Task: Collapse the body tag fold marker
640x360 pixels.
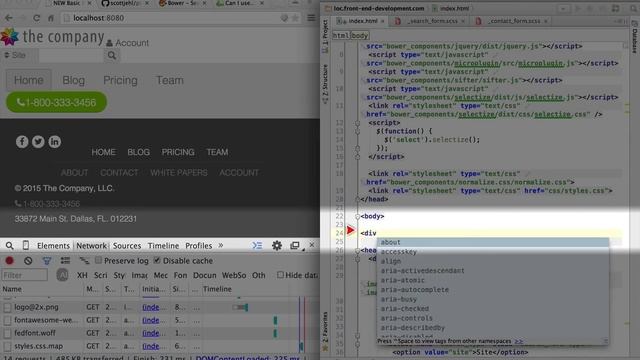Action: click(357, 216)
